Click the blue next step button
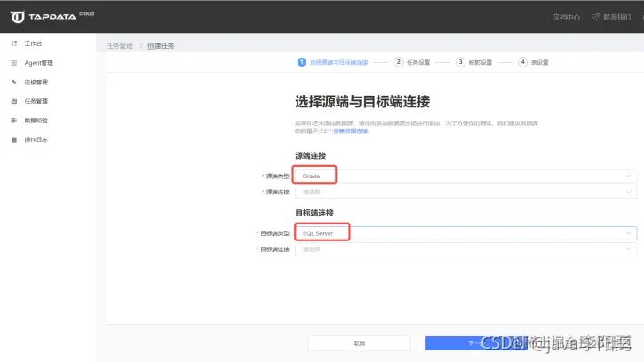 pyautogui.click(x=476, y=343)
